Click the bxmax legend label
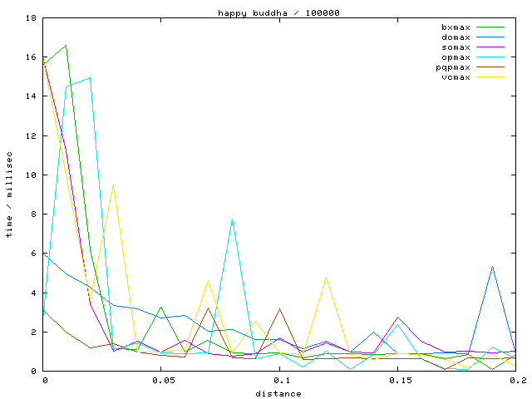The image size is (532, 399). point(456,27)
